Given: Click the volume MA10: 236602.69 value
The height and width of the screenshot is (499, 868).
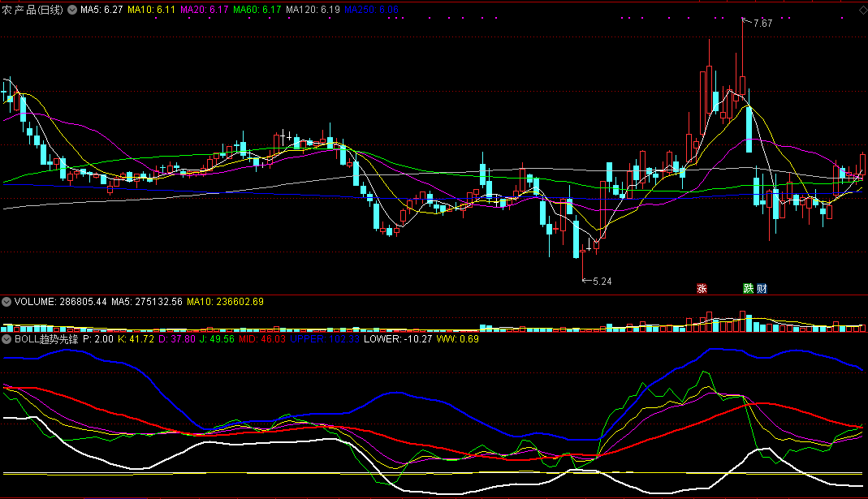Looking at the screenshot, I should click(x=225, y=302).
